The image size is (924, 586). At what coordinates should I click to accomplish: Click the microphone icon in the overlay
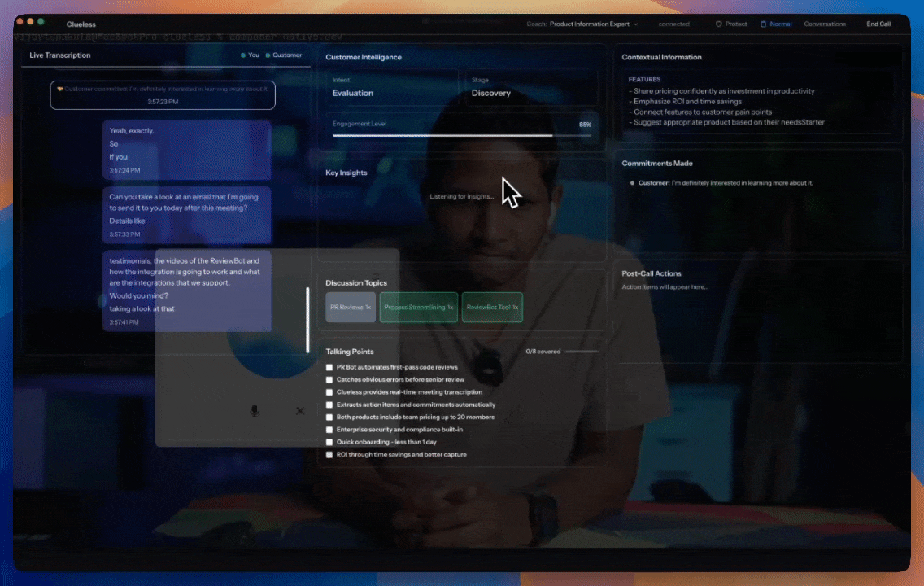255,411
